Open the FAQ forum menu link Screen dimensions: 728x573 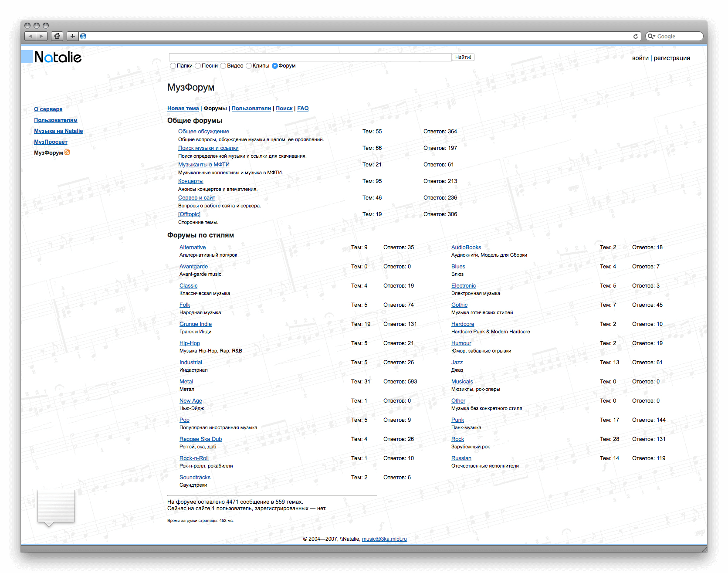click(x=303, y=108)
